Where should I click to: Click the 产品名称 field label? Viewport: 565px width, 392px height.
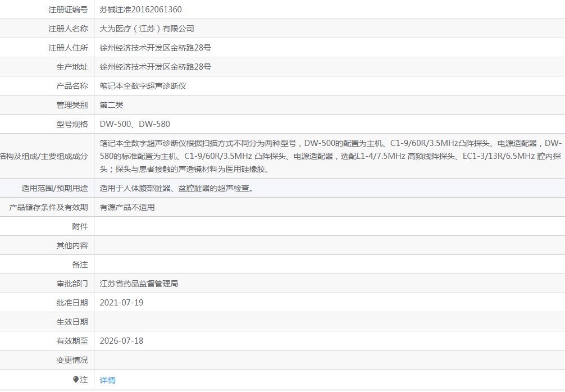pos(72,86)
